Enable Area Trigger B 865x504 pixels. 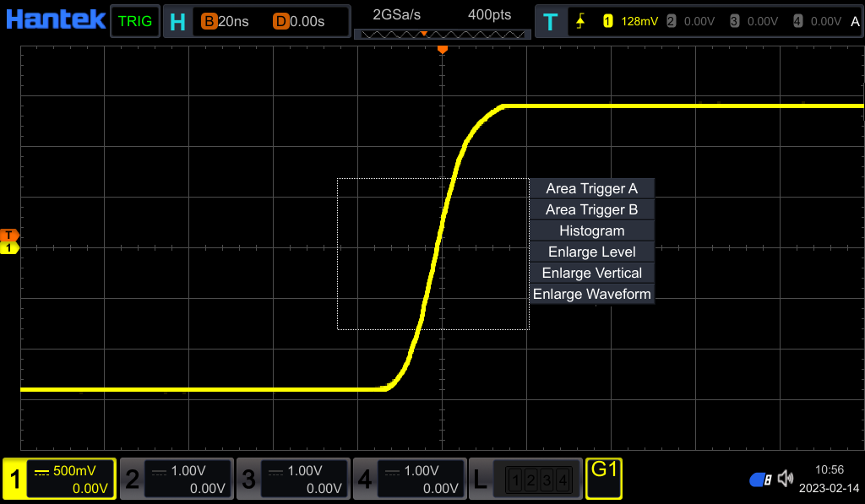pyautogui.click(x=591, y=209)
